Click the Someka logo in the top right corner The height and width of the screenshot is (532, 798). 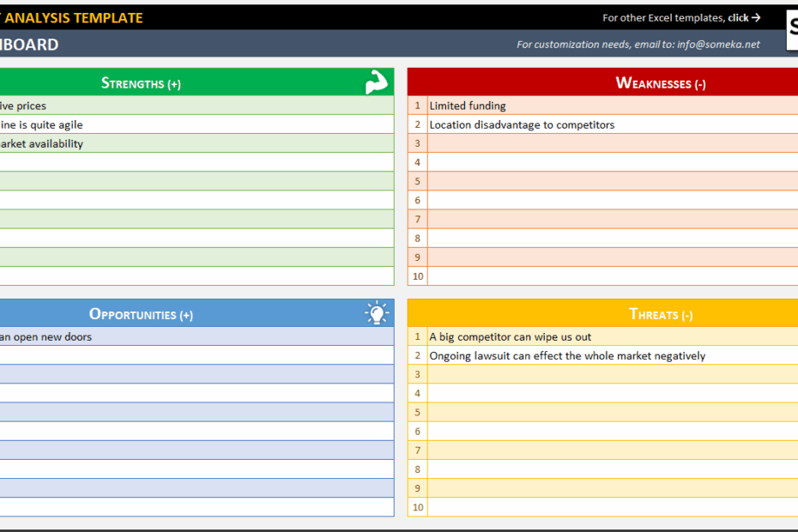pos(794,28)
